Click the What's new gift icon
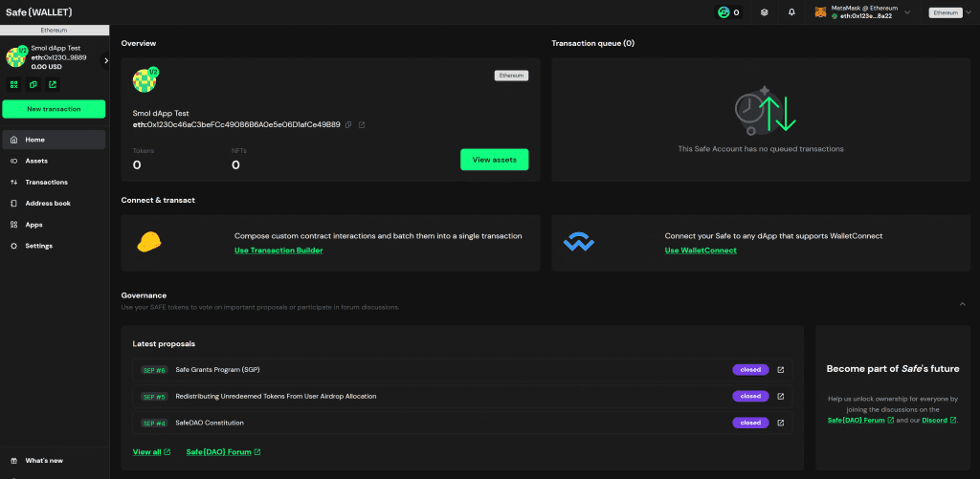This screenshot has height=479, width=980. pyautogui.click(x=13, y=461)
